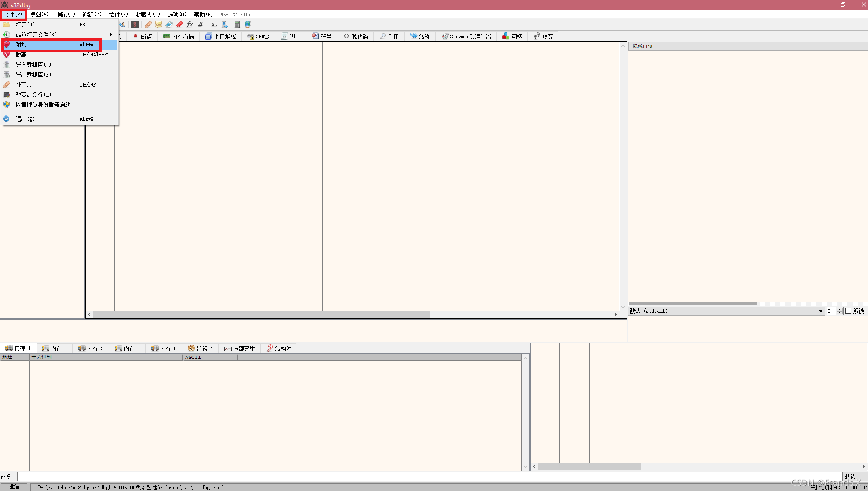Switch to the 脚本 tab
The width and height of the screenshot is (868, 491).
[291, 36]
